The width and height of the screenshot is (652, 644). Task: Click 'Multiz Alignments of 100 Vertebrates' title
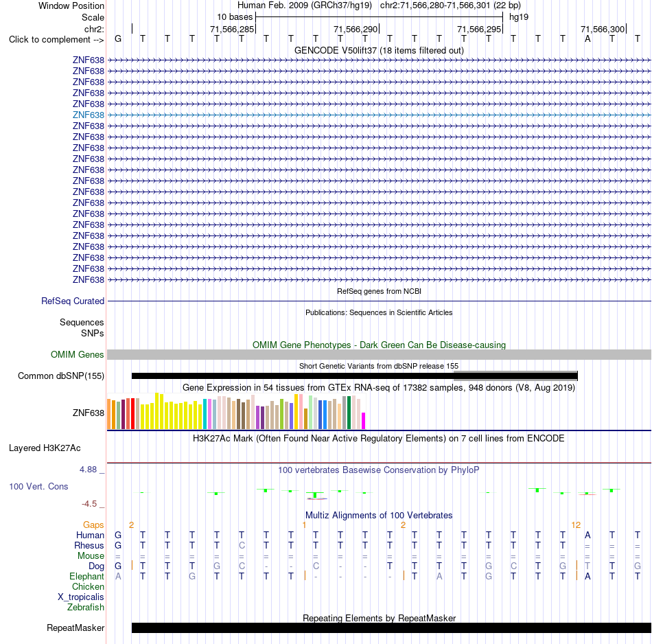[379, 515]
